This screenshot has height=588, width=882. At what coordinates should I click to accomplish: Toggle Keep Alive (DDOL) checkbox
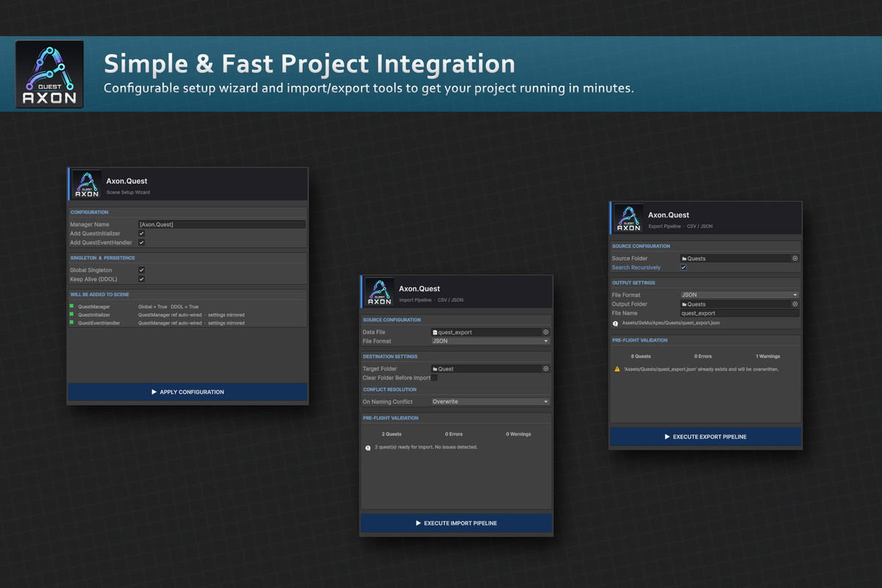click(x=142, y=279)
